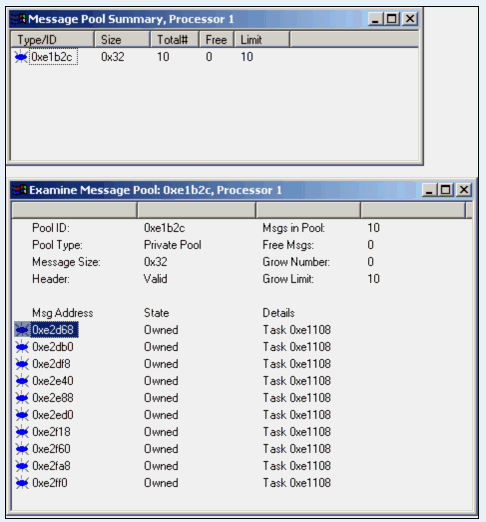Click the Total# column header
The width and height of the screenshot is (486, 522).
[175, 40]
